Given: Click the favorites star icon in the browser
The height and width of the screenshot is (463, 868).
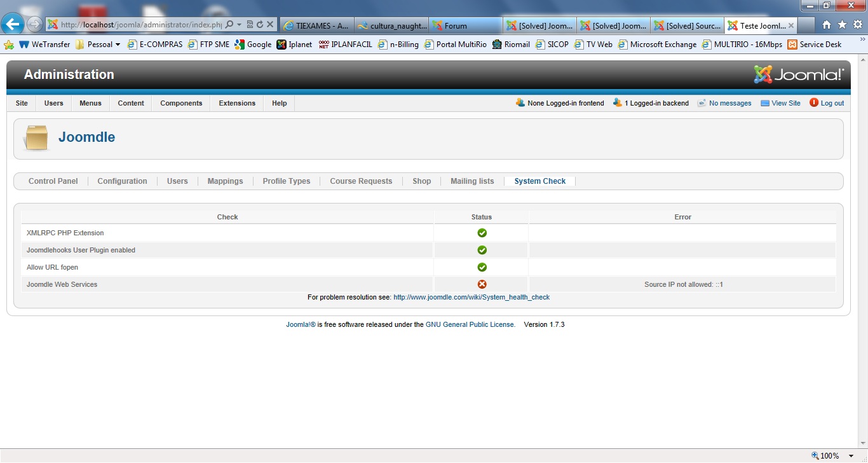Looking at the screenshot, I should [x=842, y=25].
